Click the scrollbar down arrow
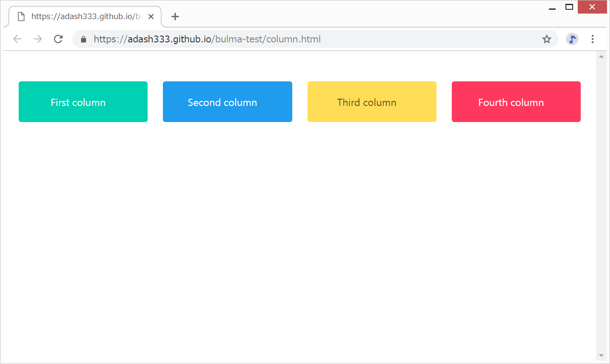 (x=601, y=356)
